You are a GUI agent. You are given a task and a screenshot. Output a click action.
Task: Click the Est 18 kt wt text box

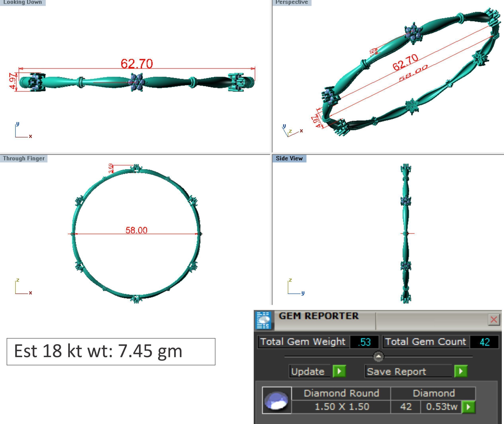pos(111,352)
